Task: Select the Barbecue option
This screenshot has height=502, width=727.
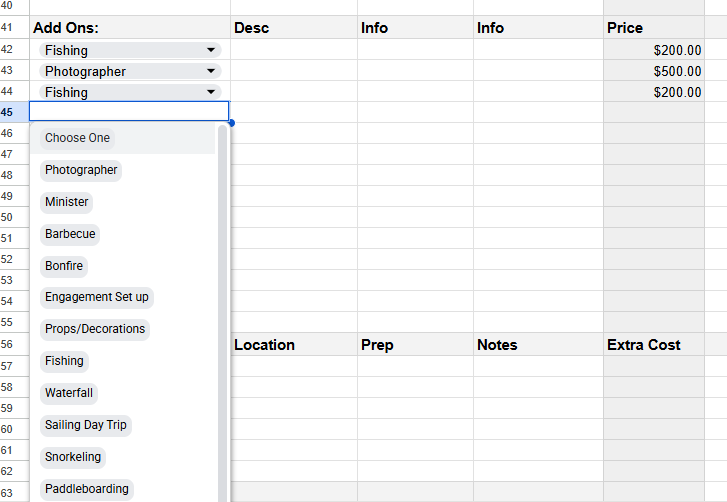Action: 70,234
